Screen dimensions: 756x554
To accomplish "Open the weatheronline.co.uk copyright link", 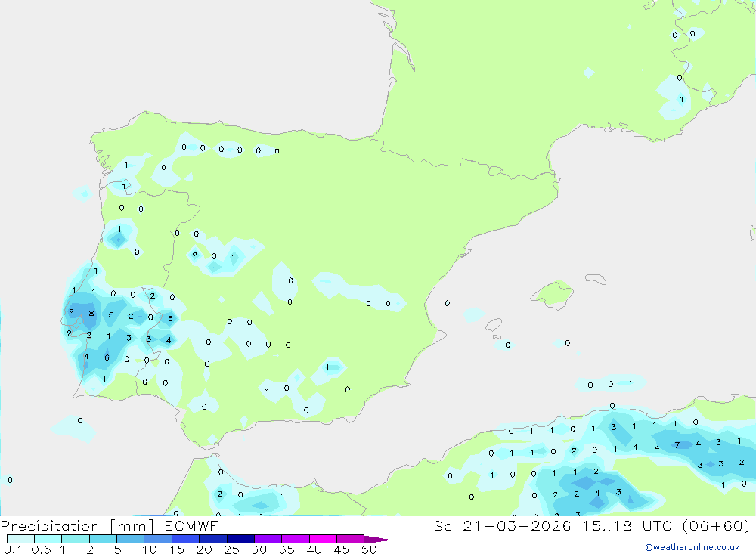I will (692, 547).
